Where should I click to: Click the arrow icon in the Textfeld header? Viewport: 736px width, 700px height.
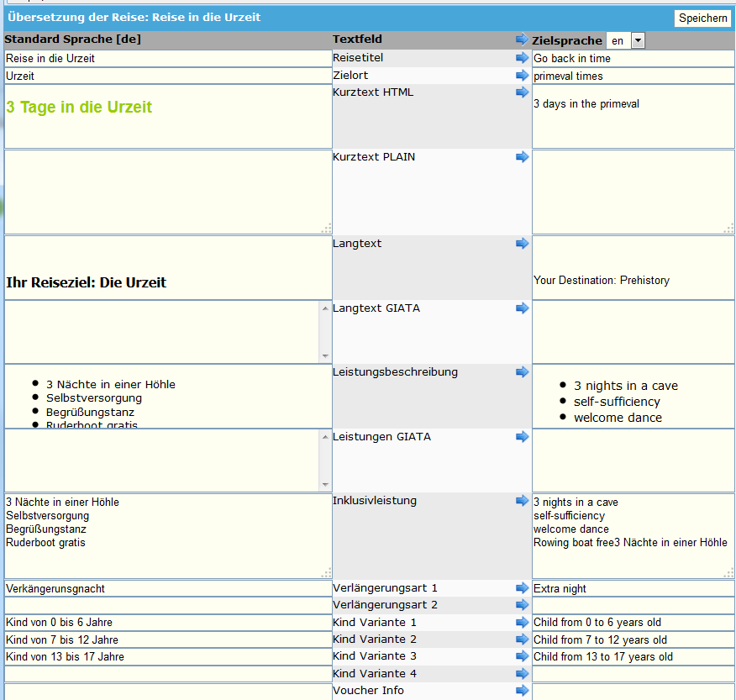point(522,39)
